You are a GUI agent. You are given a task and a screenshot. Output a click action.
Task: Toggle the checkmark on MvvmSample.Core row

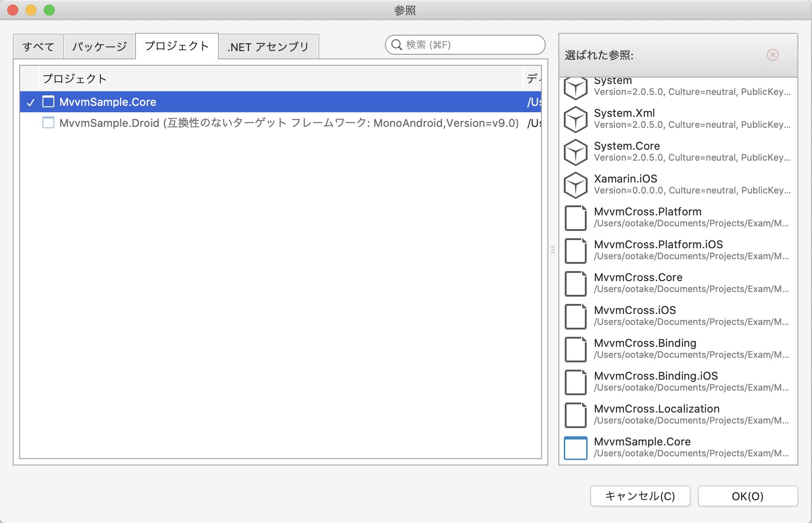click(30, 103)
